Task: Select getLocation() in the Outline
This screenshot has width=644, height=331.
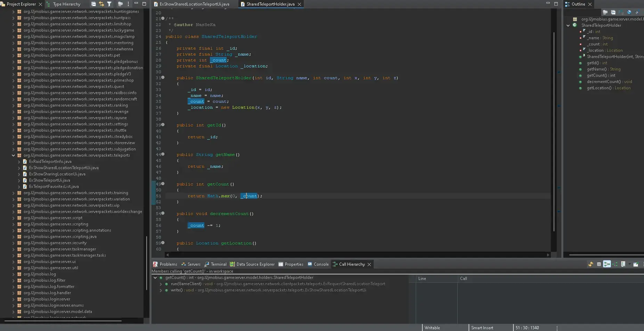Action: coord(609,88)
